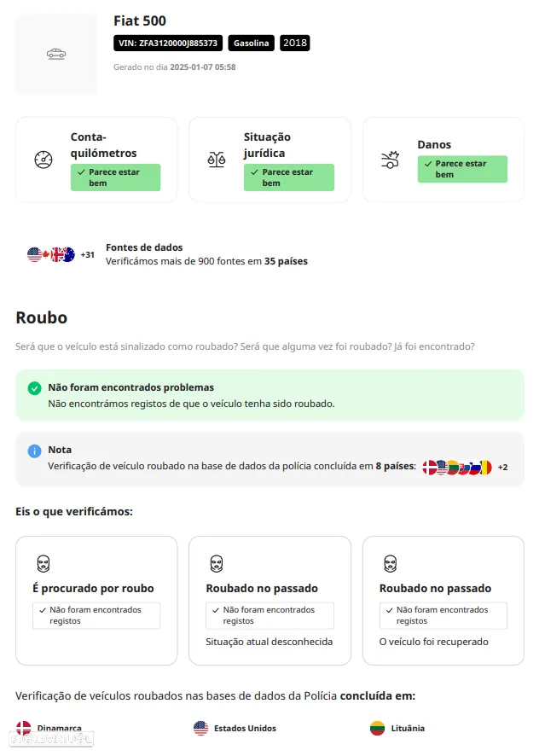This screenshot has width=539, height=756.
Task: Click Parece estar bem under Danos
Action: (462, 169)
